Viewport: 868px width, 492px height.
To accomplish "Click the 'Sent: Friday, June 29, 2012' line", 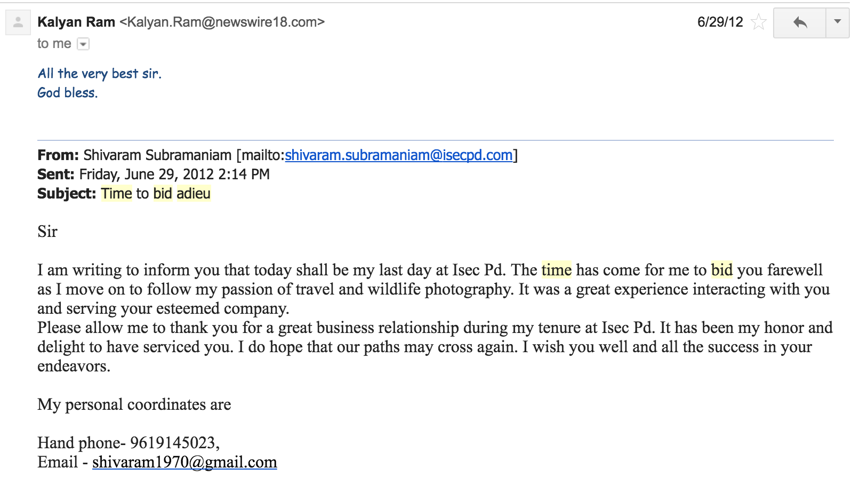I will click(154, 174).
